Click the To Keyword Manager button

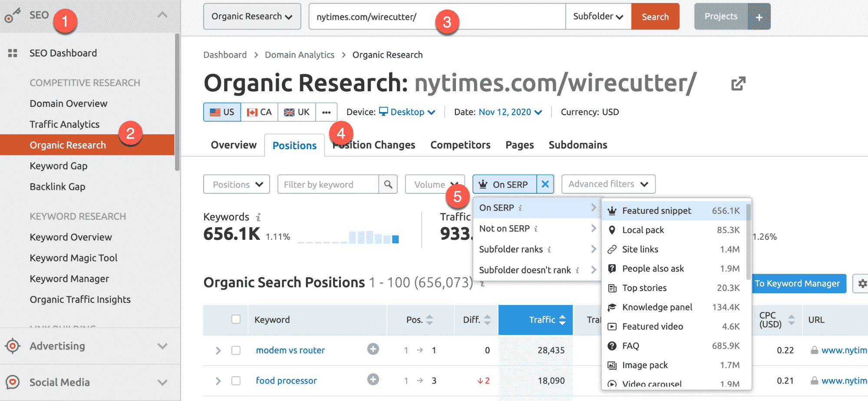tap(797, 284)
